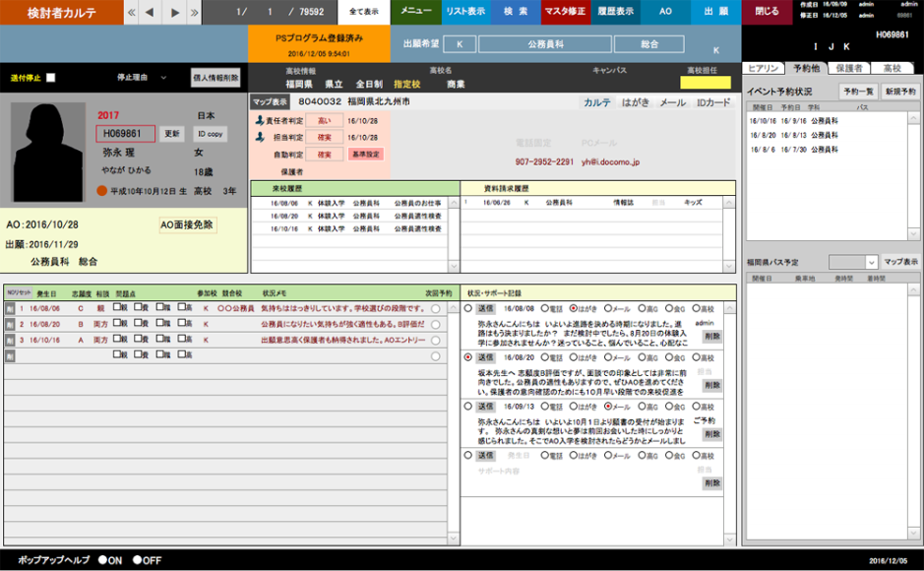This screenshot has height=571, width=924.
Task: Jump to the last record (double right arrow)
Action: [x=194, y=12]
